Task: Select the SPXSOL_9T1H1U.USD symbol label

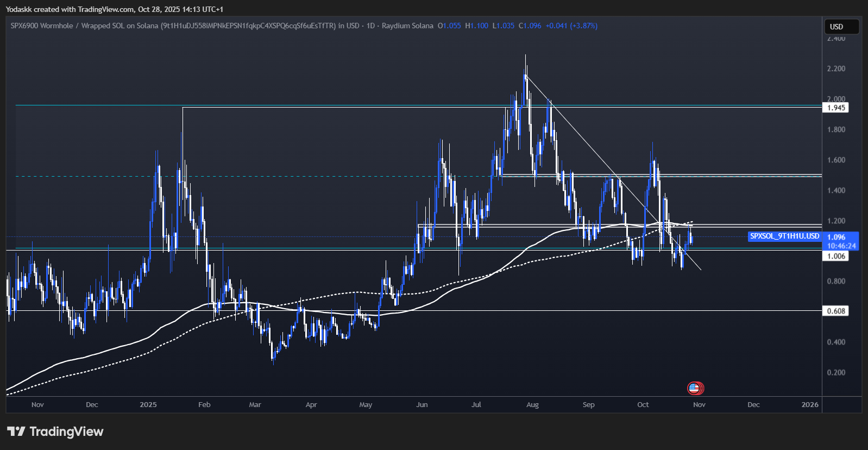Action: point(784,236)
